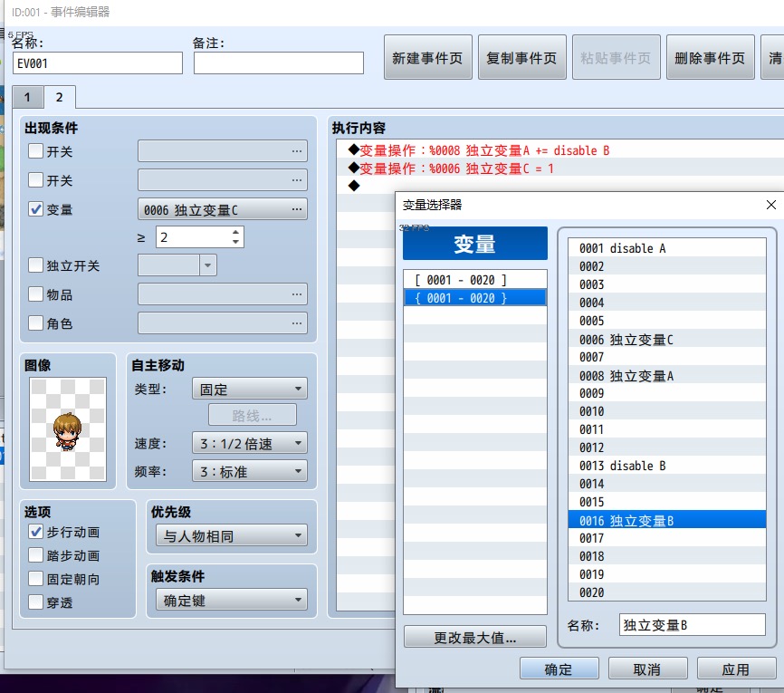Select variable 0010 in list
Screen dimensions: 784x693
coord(667,412)
